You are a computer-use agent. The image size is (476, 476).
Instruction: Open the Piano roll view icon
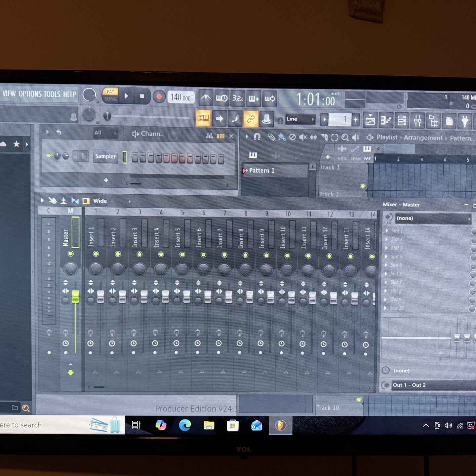[x=386, y=121]
